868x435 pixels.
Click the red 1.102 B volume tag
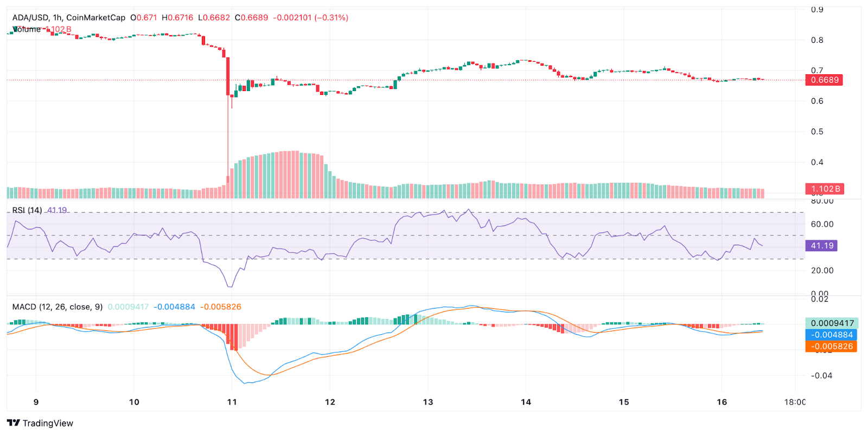(x=825, y=189)
